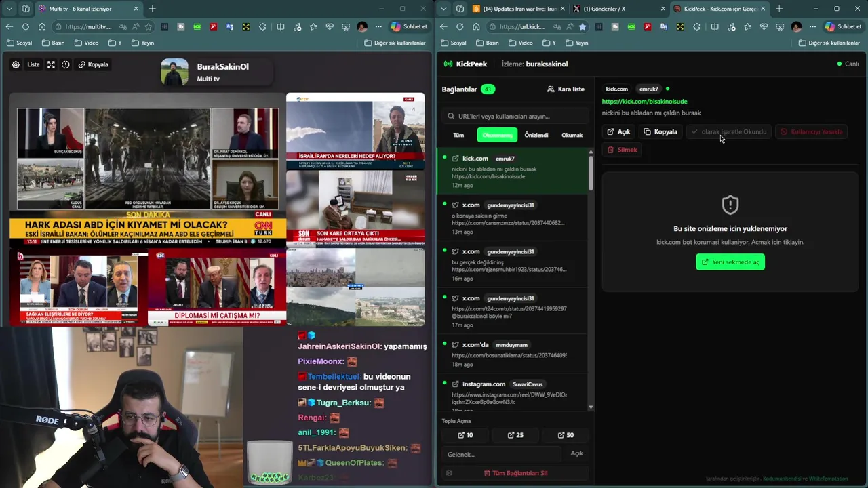Click Tüm Bağlantıları Sil button
The image size is (868, 488).
[515, 473]
